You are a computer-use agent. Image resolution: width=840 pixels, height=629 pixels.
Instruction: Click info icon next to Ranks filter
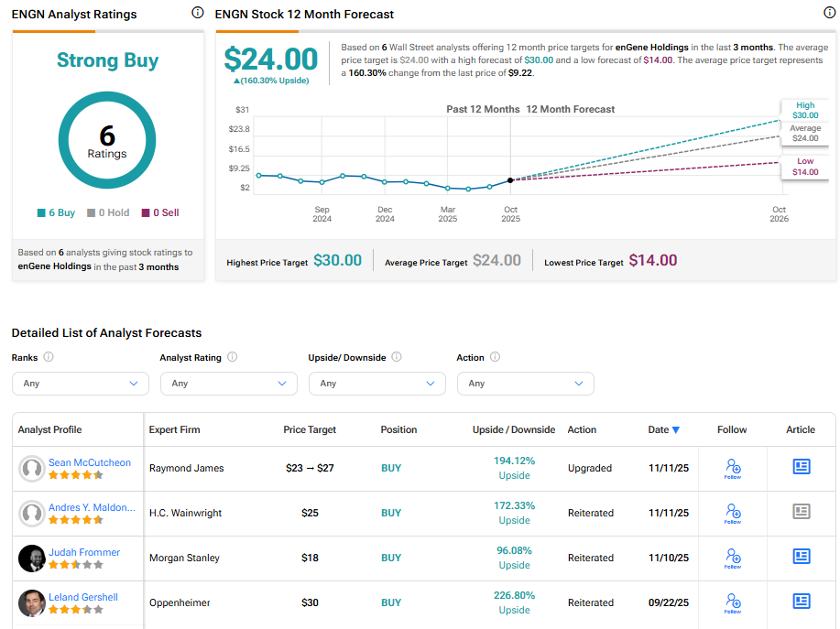(49, 357)
